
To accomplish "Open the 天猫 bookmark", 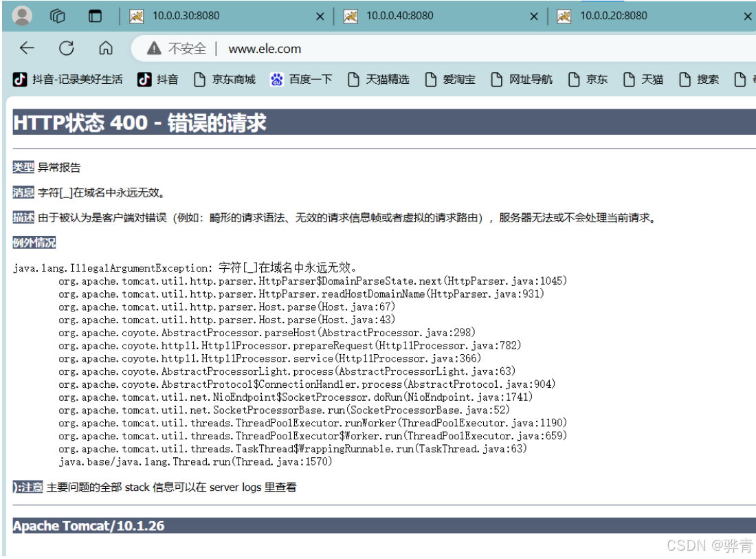I will pyautogui.click(x=643, y=79).
